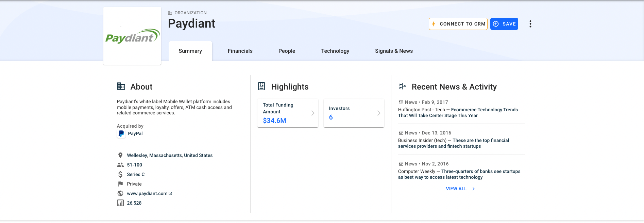
Task: Open the Signals & News tab
Action: click(x=394, y=51)
